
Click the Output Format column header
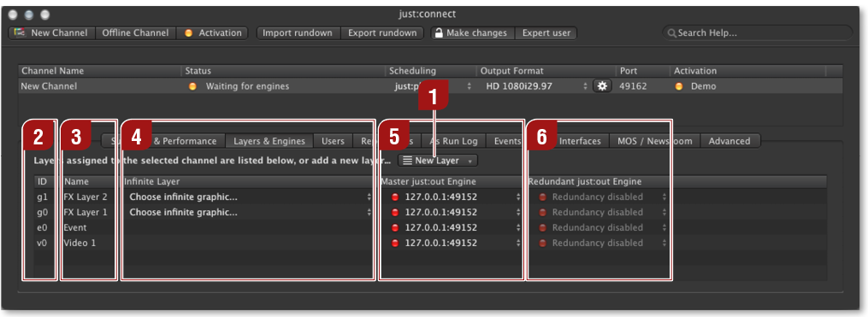click(x=546, y=72)
